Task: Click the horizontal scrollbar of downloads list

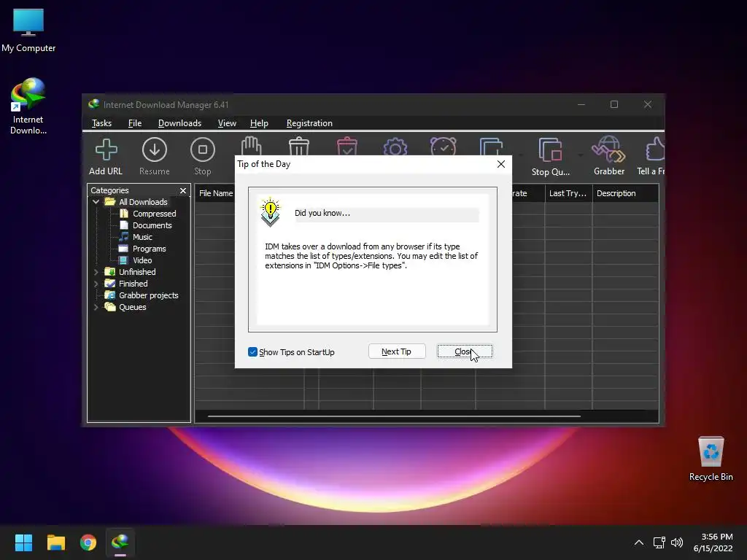Action: click(x=394, y=416)
